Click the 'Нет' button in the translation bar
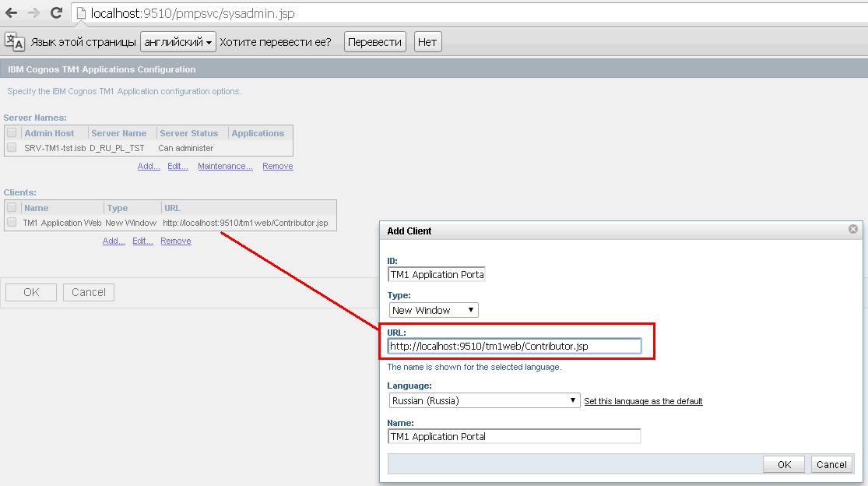The width and height of the screenshot is (868, 486). (427, 42)
